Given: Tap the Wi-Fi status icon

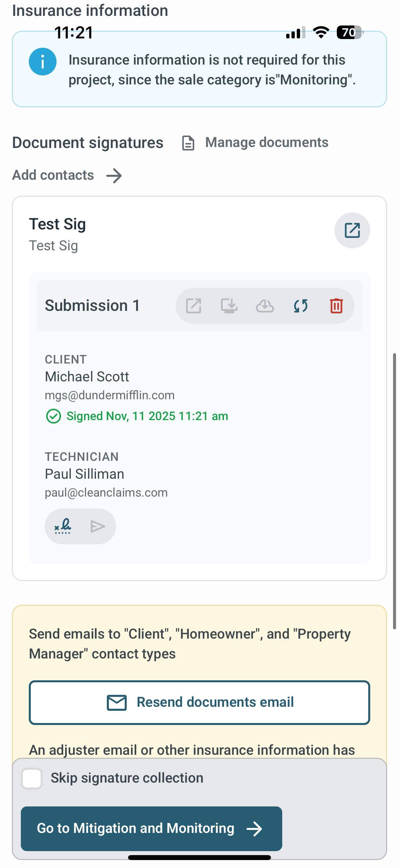Looking at the screenshot, I should [321, 32].
